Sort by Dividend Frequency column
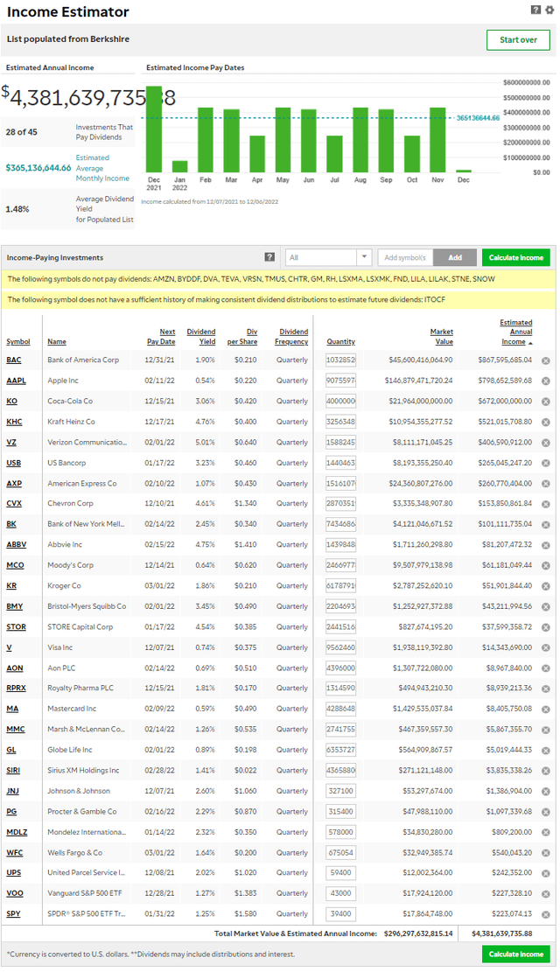Screen dimensions: 560x972 pyautogui.click(x=291, y=337)
